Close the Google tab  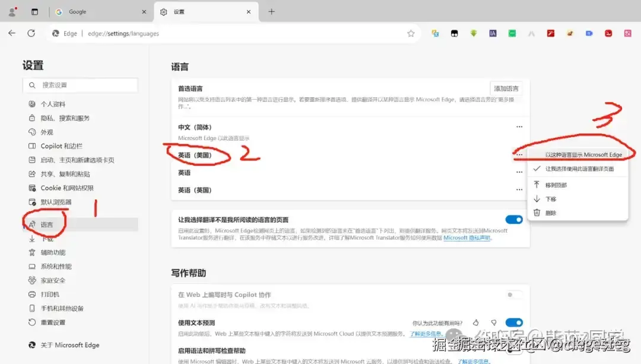click(x=144, y=12)
